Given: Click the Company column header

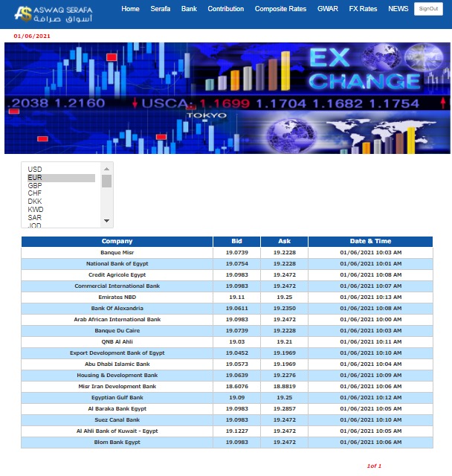Looking at the screenshot, I should pyautogui.click(x=117, y=241).
